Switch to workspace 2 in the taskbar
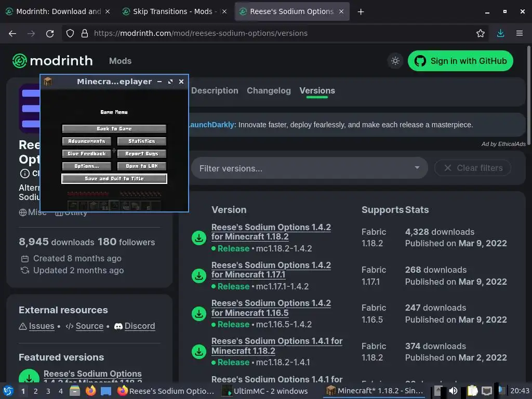Viewport: 532px width, 399px height. tap(35, 391)
